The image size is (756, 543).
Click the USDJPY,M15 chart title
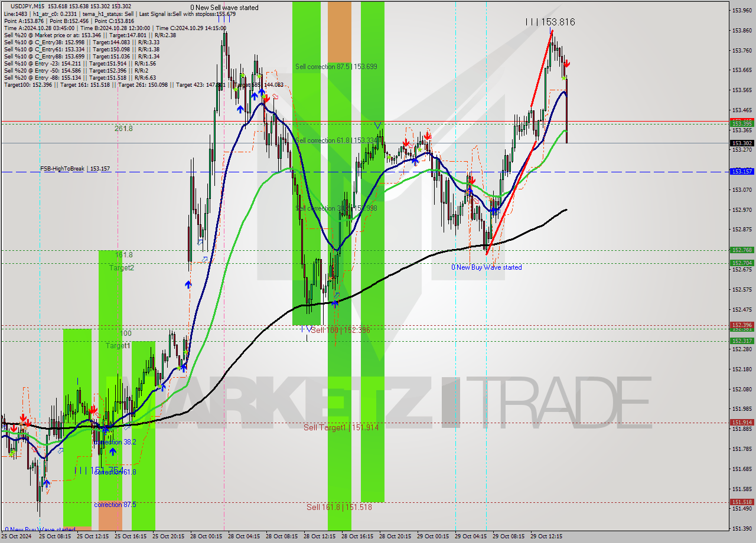click(x=29, y=6)
